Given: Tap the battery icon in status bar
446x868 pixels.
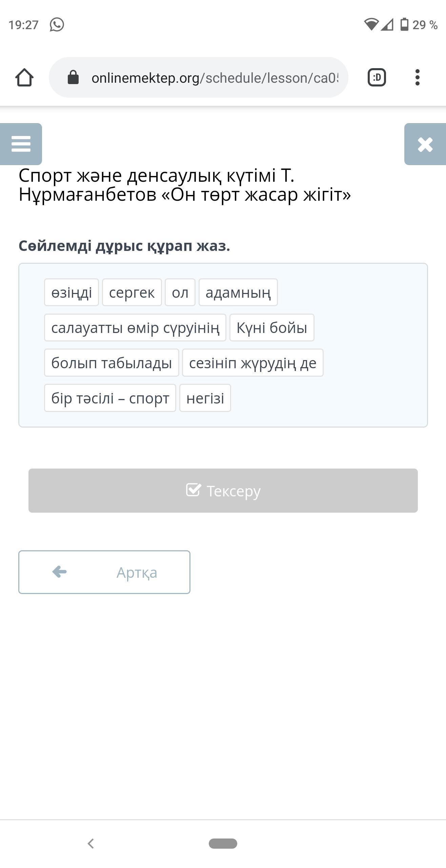Looking at the screenshot, I should (x=404, y=25).
